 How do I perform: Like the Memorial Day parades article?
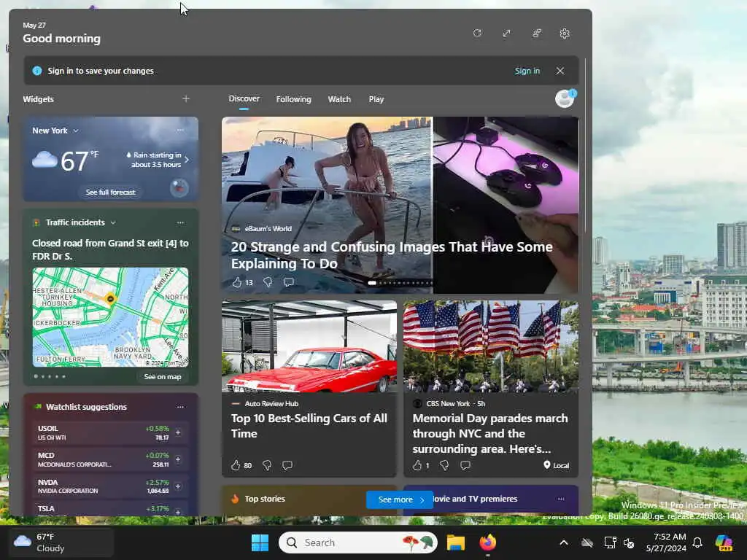[417, 465]
